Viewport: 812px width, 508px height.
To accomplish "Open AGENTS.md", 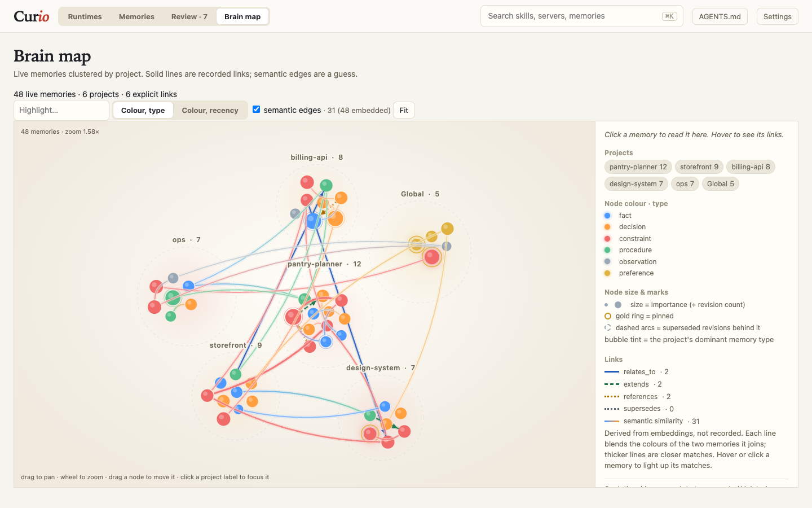I will (x=720, y=16).
